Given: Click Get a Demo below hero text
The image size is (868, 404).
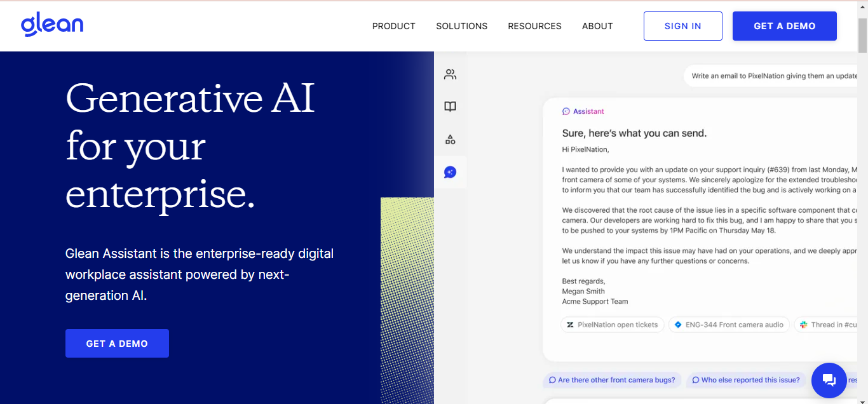Looking at the screenshot, I should [117, 343].
